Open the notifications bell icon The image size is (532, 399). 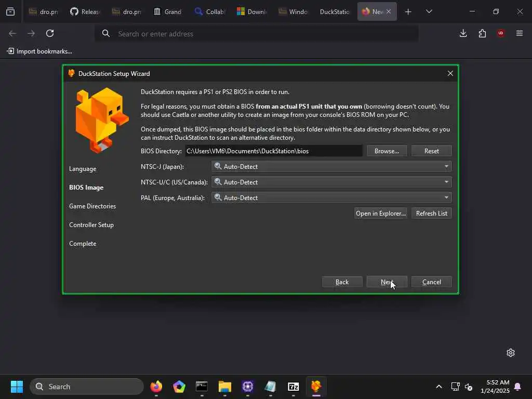518,387
